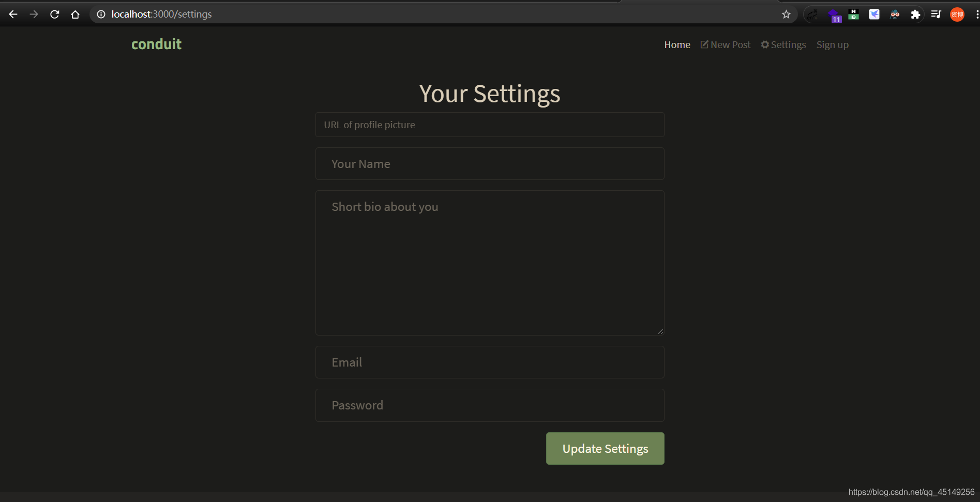This screenshot has width=980, height=502.
Task: Reload the page with the refresh icon
Action: coord(55,14)
